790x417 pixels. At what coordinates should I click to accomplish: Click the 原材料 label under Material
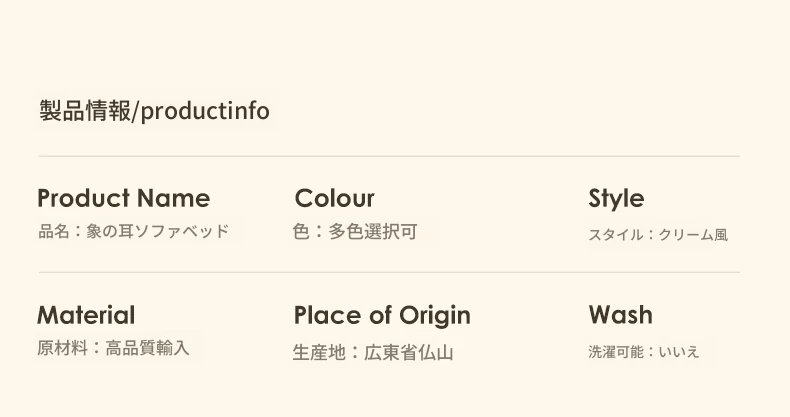pyautogui.click(x=61, y=349)
